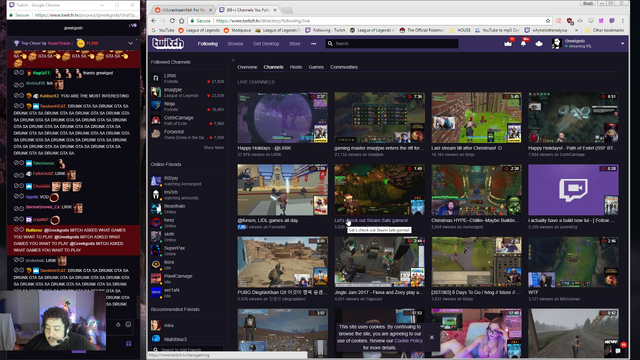This screenshot has height=360, width=640.
Task: Reload the Twitch page in Chrome
Action: (x=172, y=20)
